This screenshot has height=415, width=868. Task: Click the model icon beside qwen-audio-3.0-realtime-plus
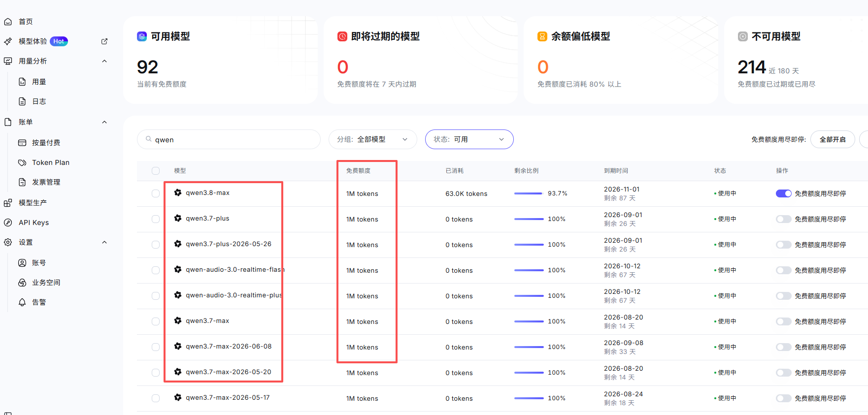(178, 295)
